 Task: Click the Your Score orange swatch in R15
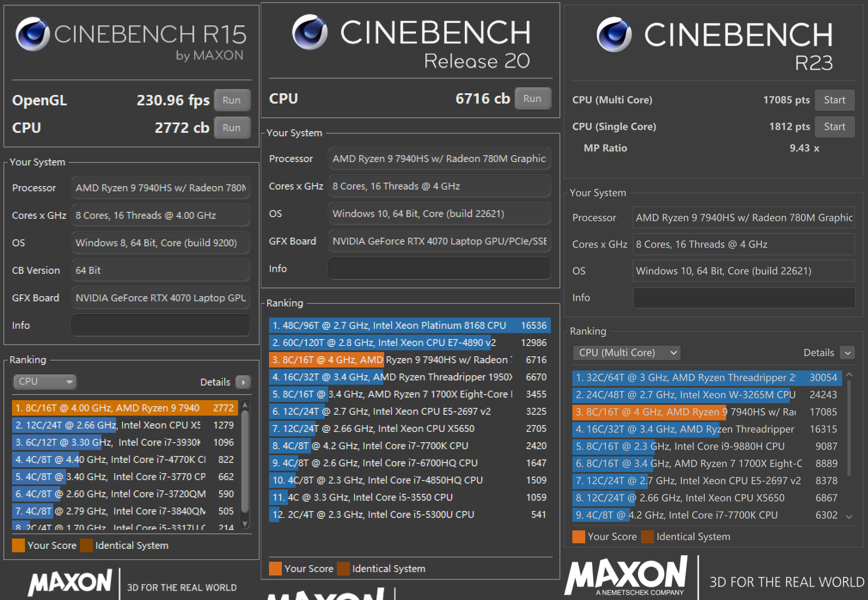click(18, 545)
